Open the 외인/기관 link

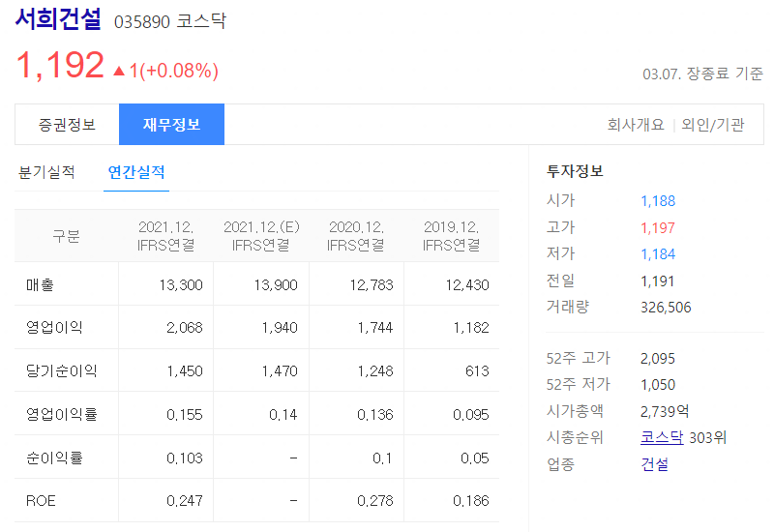(x=713, y=125)
